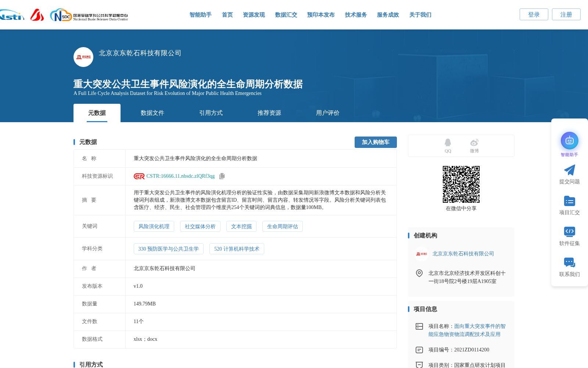Click the institution address text 北京市北京经济技术开发区
This screenshot has width=588, height=368.
[467, 277]
